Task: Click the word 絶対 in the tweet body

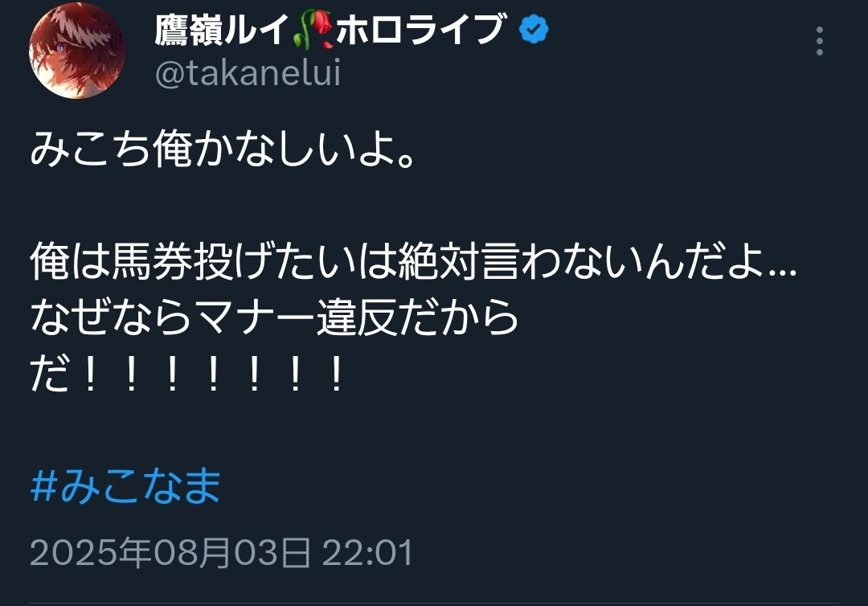Action: tap(438, 260)
